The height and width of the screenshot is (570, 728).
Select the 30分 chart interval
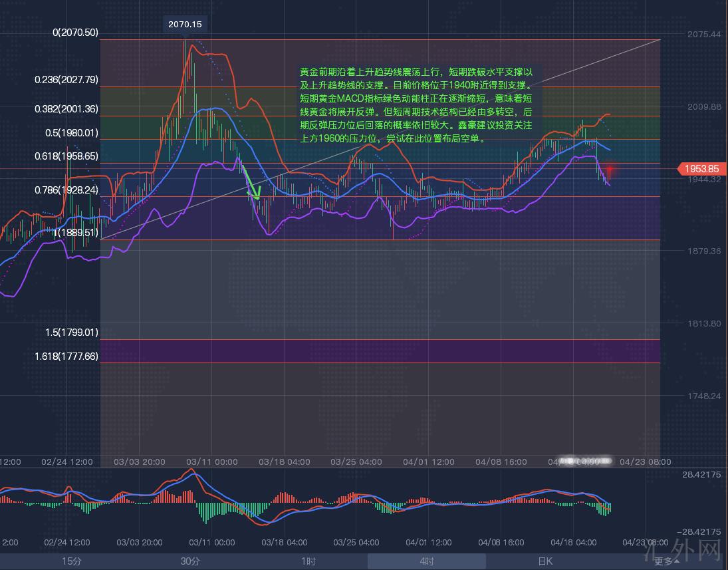click(189, 561)
